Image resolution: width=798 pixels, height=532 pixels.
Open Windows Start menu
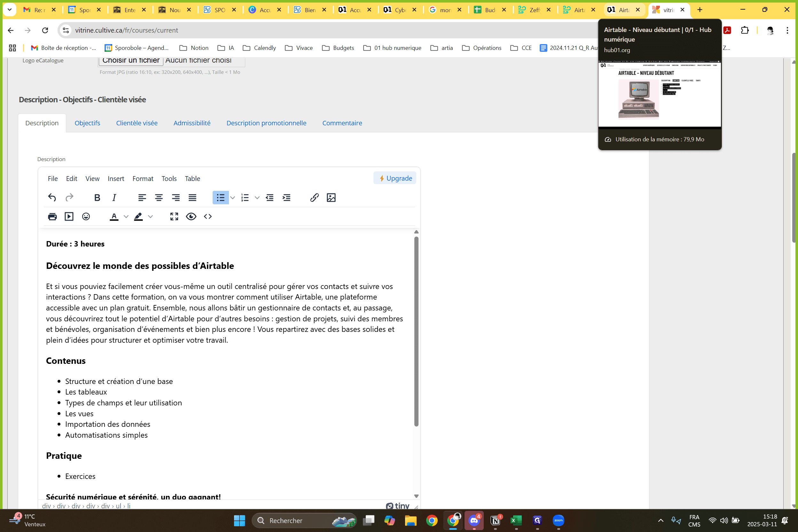(239, 520)
